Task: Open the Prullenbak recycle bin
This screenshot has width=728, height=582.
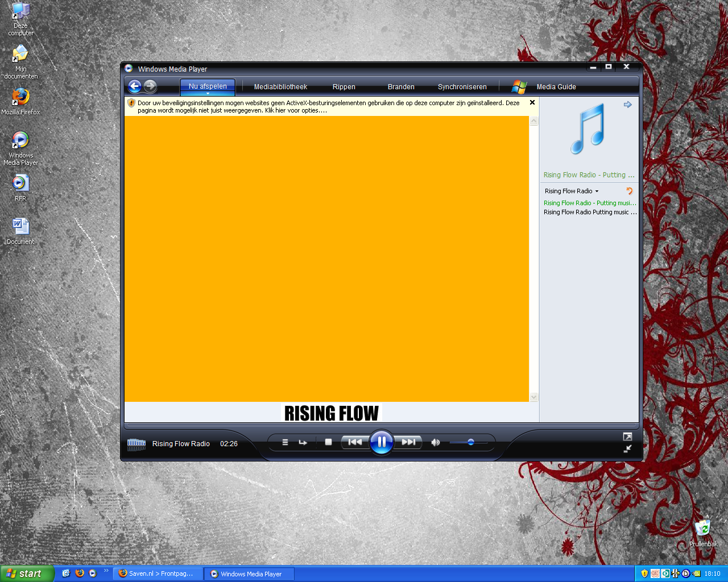Action: point(703,533)
